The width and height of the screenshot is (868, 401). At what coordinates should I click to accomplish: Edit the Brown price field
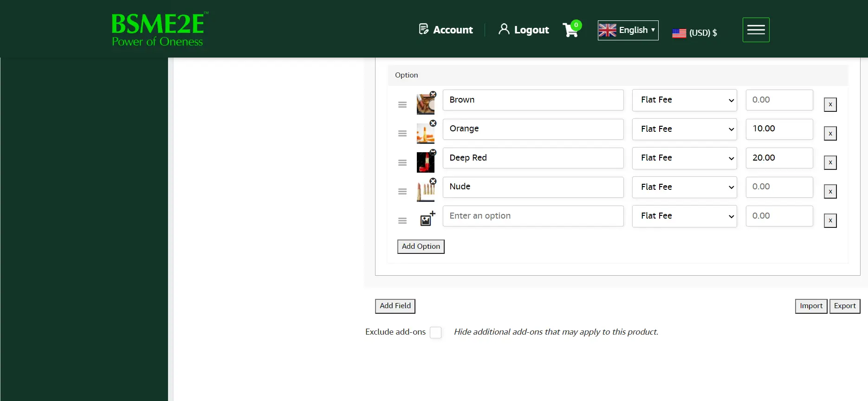coord(779,100)
